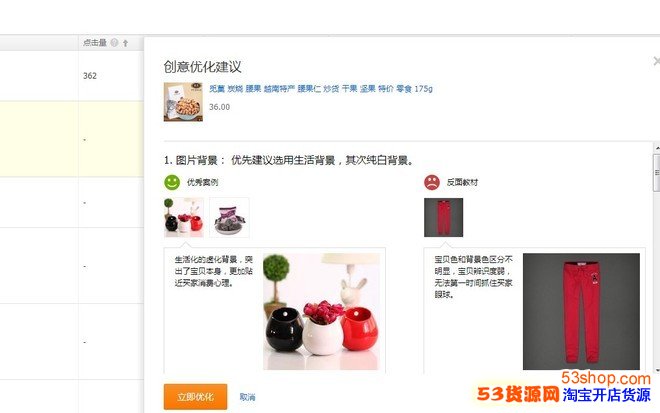Select the flower vases example thumbnail
Viewport: 660px width, 413px height.
click(184, 217)
